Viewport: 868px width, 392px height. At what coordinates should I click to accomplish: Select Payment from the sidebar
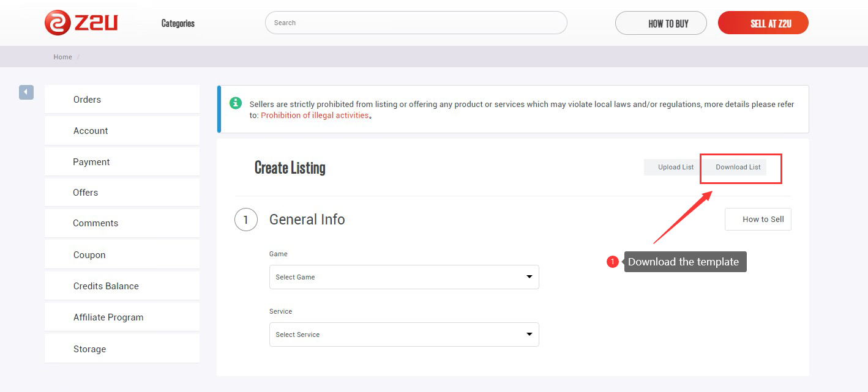click(91, 162)
